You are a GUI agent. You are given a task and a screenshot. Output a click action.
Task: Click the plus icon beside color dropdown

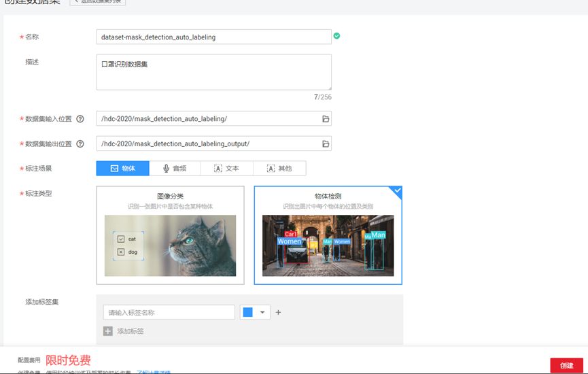(278, 312)
